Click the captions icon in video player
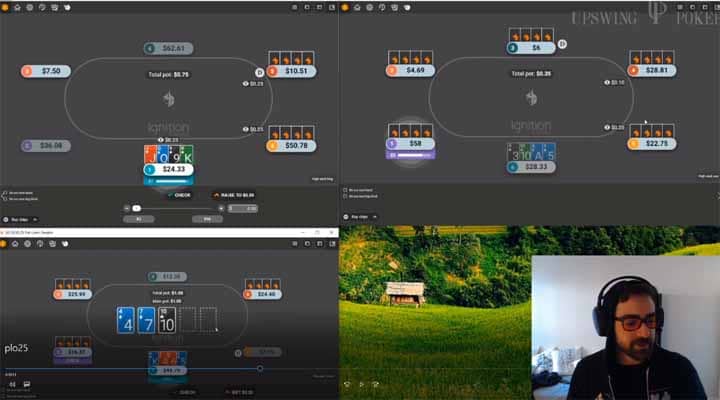 point(27,384)
